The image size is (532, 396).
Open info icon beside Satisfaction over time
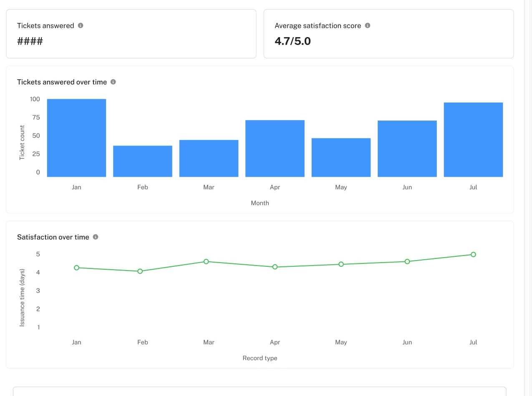coord(96,237)
